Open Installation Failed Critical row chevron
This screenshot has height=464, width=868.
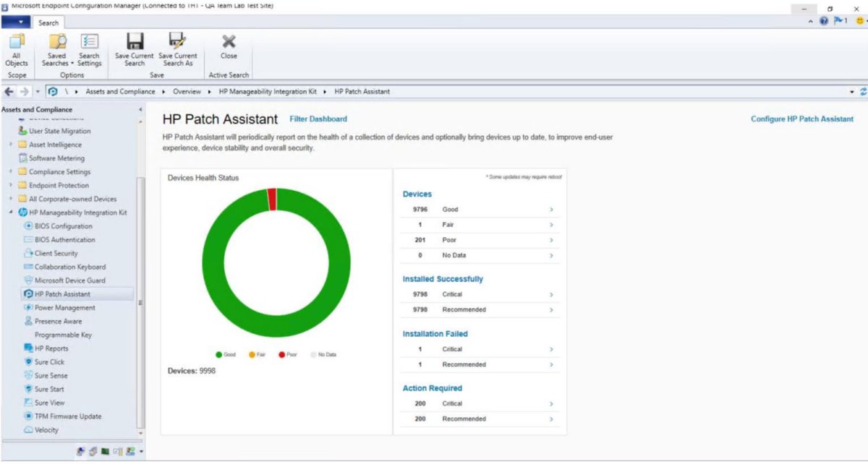click(x=551, y=350)
